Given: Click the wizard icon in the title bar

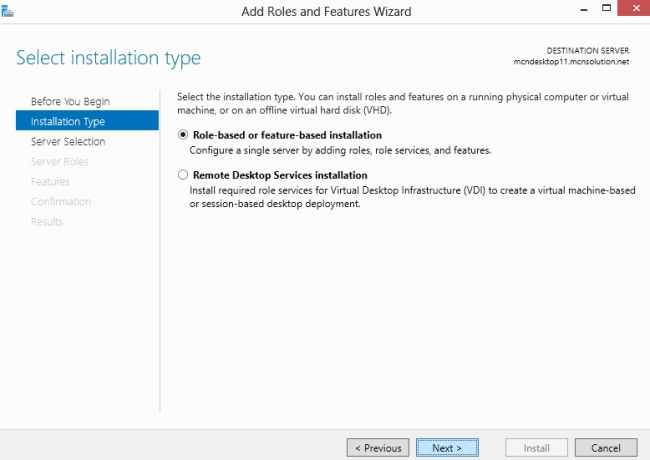Looking at the screenshot, I should pyautogui.click(x=8, y=9).
